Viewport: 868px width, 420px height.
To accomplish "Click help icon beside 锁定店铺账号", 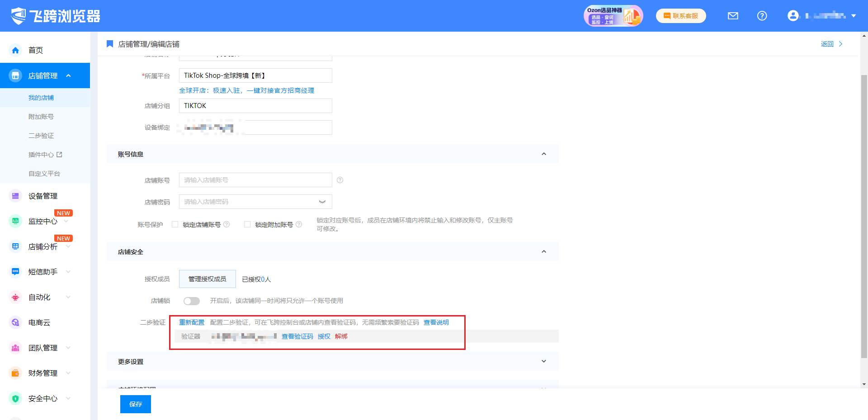I will tap(226, 224).
